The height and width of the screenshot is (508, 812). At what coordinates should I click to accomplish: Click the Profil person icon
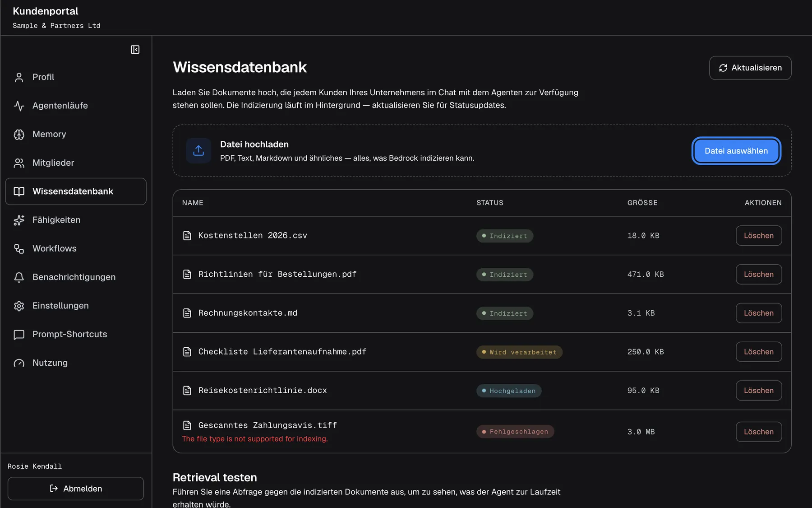[19, 77]
